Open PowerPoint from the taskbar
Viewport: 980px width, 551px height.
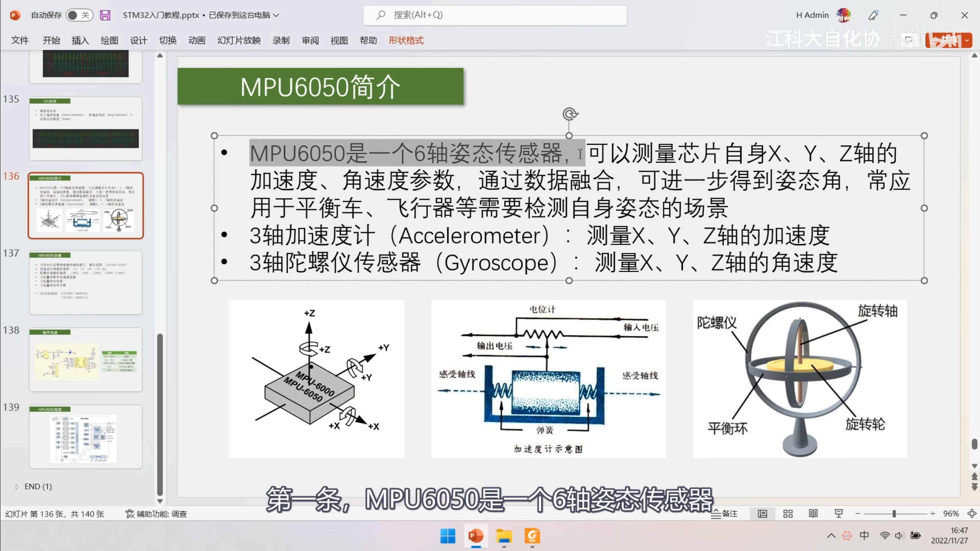point(476,536)
